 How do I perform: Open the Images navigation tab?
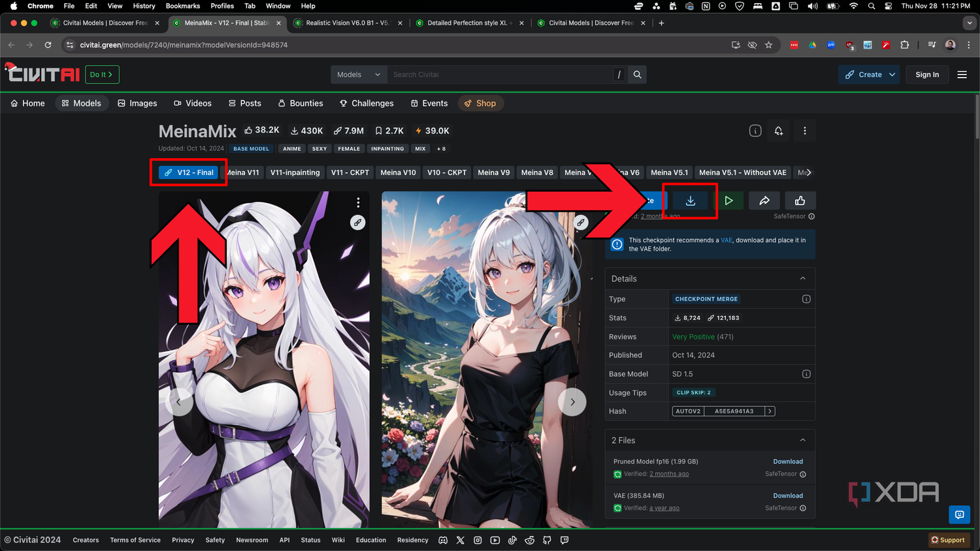coord(137,103)
